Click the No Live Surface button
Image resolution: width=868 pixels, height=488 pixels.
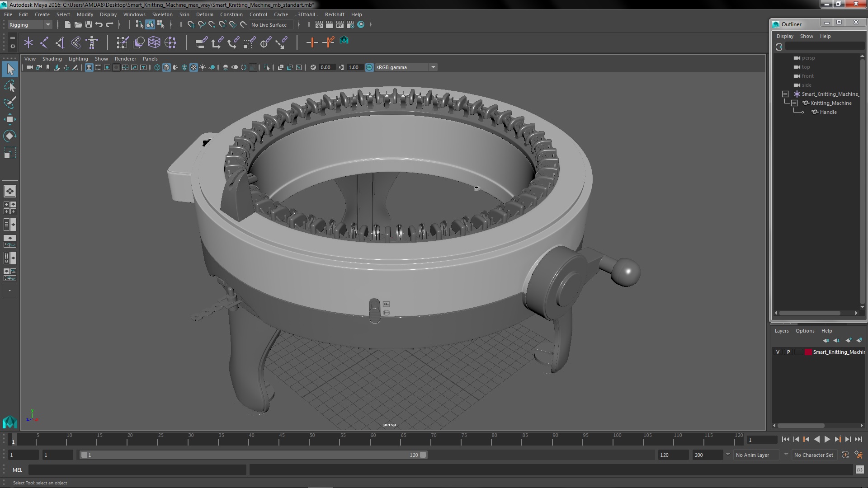tap(269, 25)
